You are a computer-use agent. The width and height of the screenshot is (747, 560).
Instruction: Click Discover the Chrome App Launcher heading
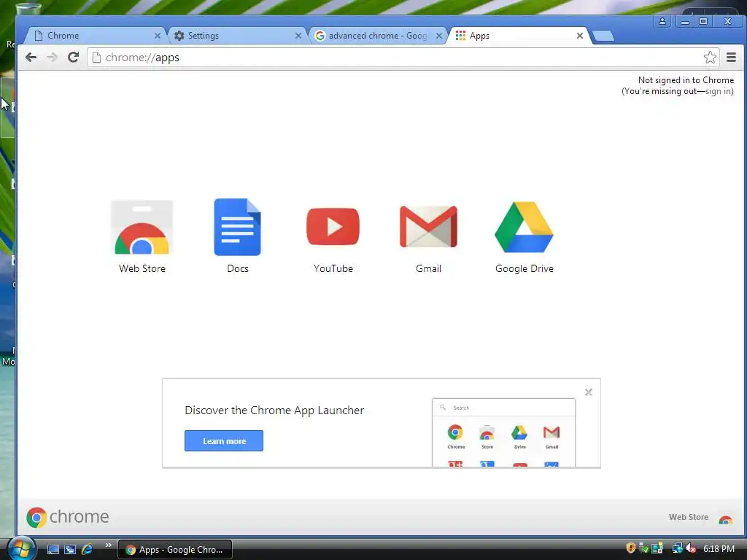tap(274, 411)
